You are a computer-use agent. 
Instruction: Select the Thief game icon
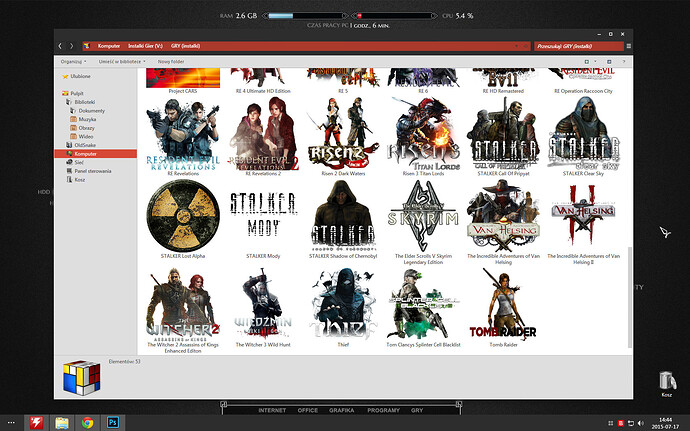pyautogui.click(x=343, y=304)
